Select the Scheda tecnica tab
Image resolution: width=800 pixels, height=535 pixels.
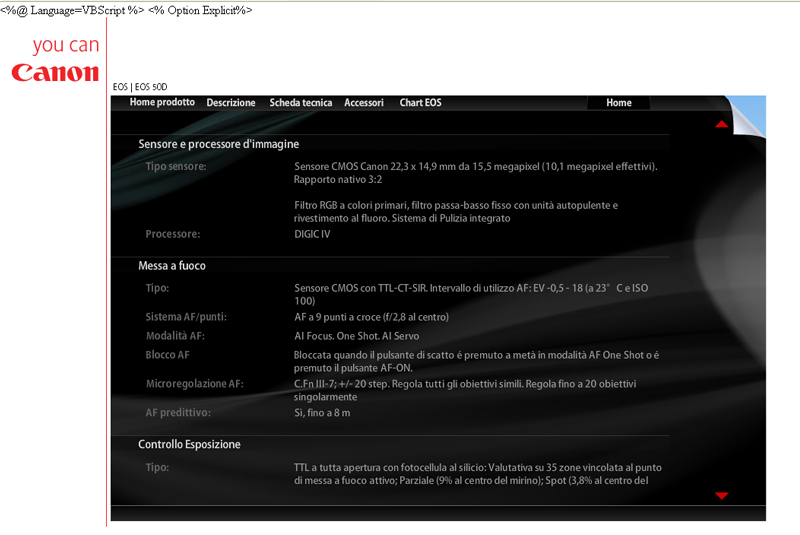pos(301,103)
